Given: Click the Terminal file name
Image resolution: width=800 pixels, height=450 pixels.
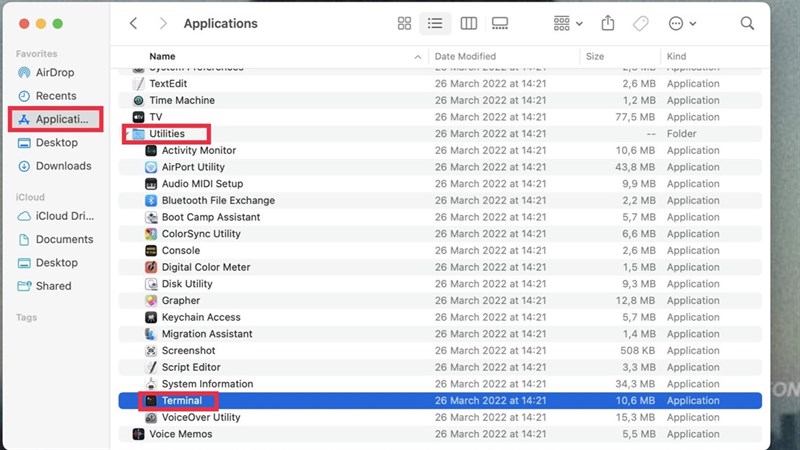Looking at the screenshot, I should click(x=182, y=401).
